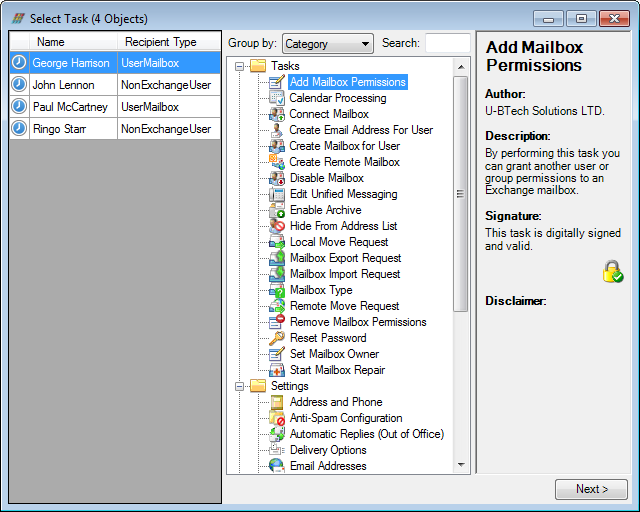Click the Reset Password key icon
640x512 pixels.
(277, 338)
